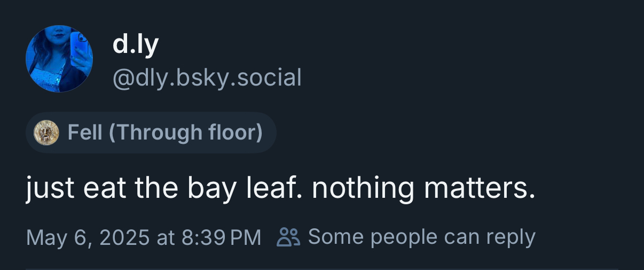Image resolution: width=644 pixels, height=270 pixels.
Task: Click the display name "d.ly"
Action: 136,44
